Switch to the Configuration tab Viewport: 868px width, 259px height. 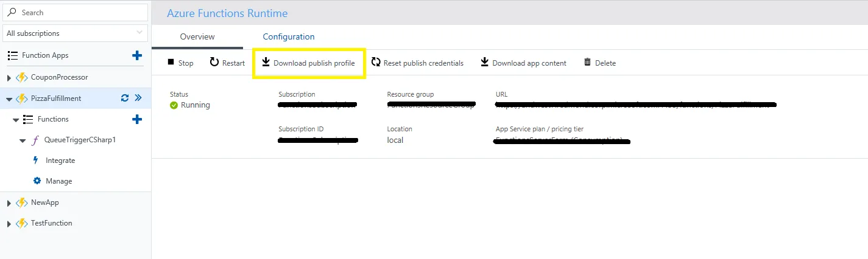[289, 36]
